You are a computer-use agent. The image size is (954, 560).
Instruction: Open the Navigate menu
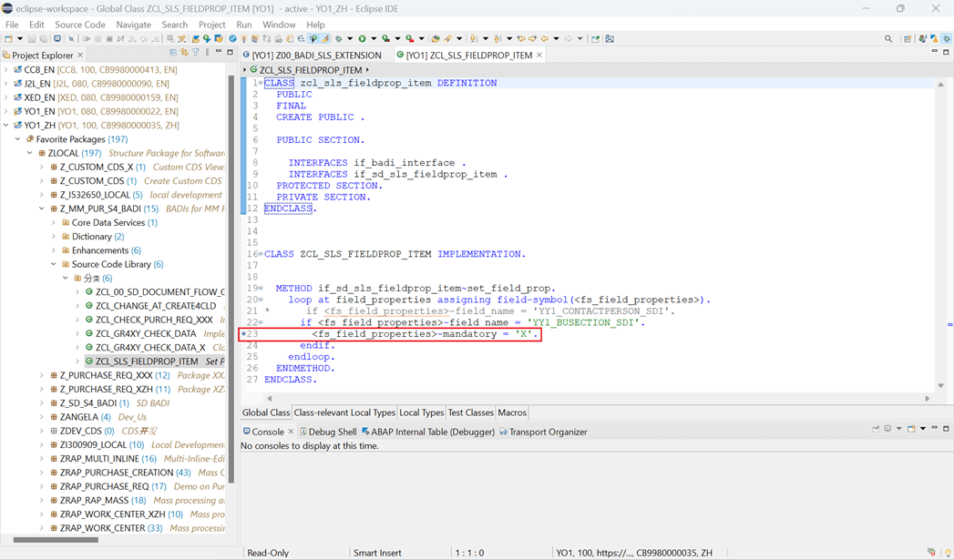(x=134, y=25)
